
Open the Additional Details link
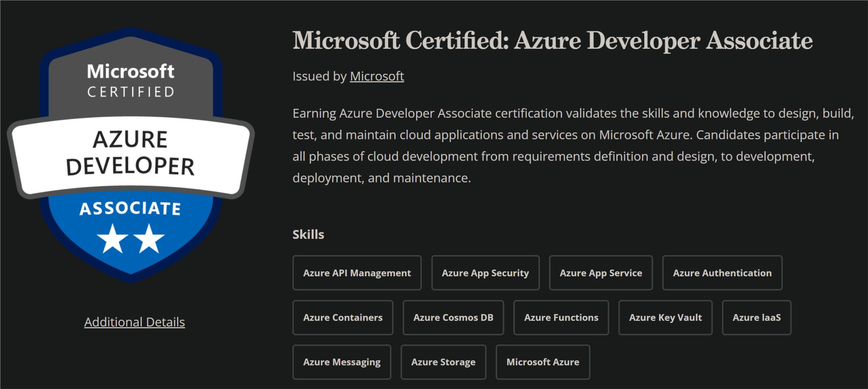click(134, 322)
